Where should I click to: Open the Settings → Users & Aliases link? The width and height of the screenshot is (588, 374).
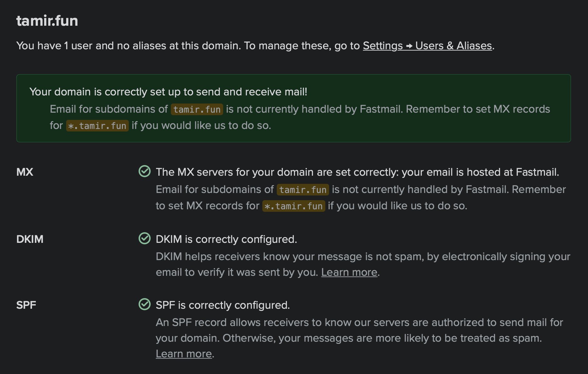click(x=428, y=46)
